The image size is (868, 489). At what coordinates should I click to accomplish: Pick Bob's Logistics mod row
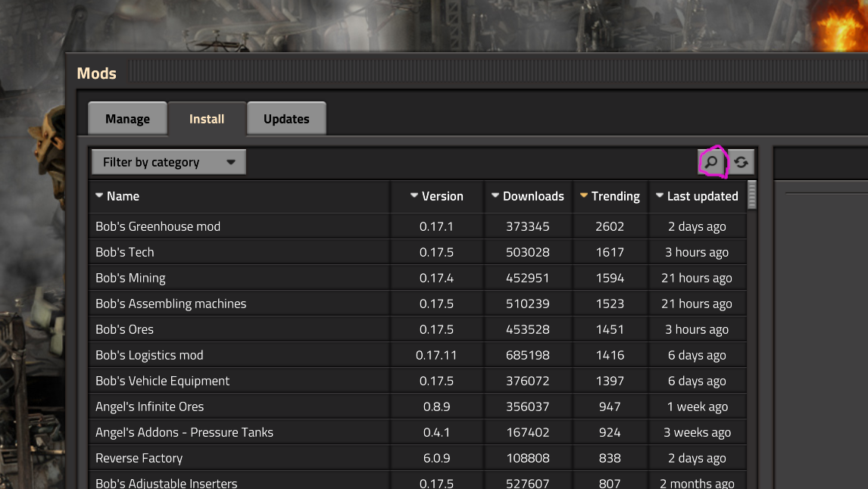149,355
